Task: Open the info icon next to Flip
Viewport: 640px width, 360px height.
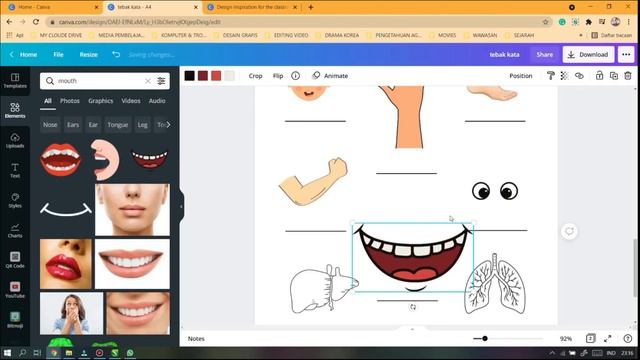Action: coord(296,76)
